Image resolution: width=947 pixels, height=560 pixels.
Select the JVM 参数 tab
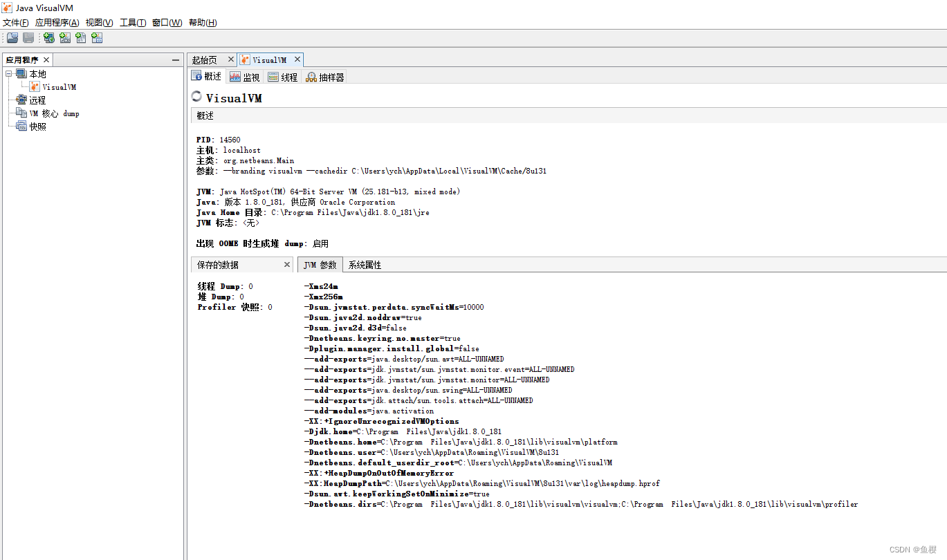tap(320, 265)
